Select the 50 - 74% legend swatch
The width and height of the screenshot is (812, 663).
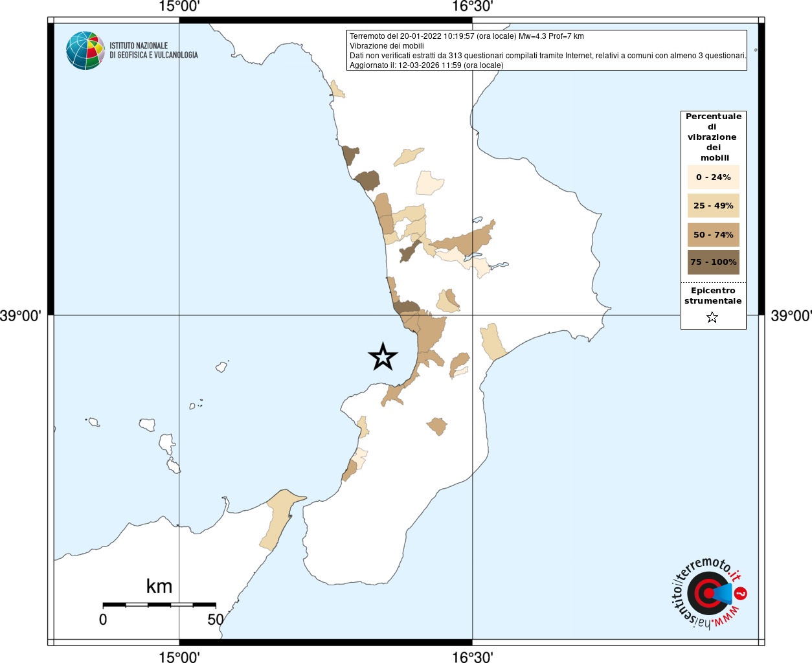pos(713,234)
